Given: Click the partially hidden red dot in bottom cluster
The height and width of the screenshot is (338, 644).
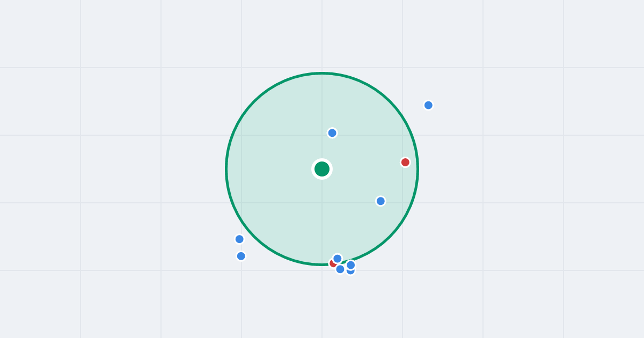Looking at the screenshot, I should tap(332, 263).
